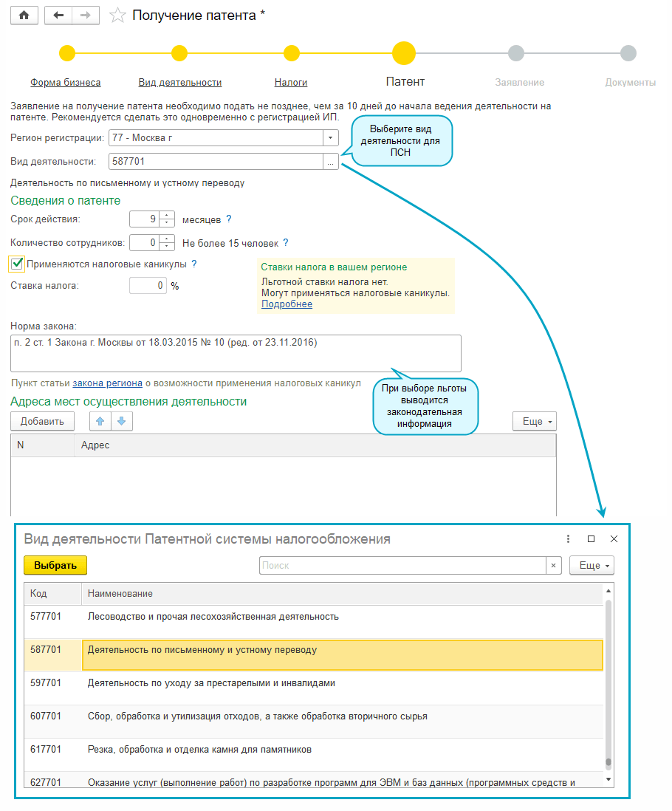
Task: Focus the Поиск field in dialog
Action: [402, 565]
